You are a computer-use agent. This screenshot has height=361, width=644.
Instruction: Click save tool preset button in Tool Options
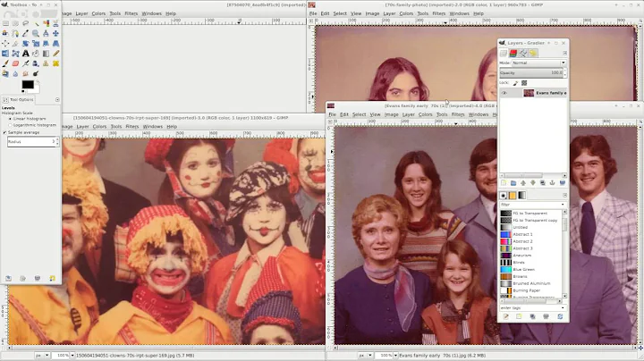click(8, 278)
